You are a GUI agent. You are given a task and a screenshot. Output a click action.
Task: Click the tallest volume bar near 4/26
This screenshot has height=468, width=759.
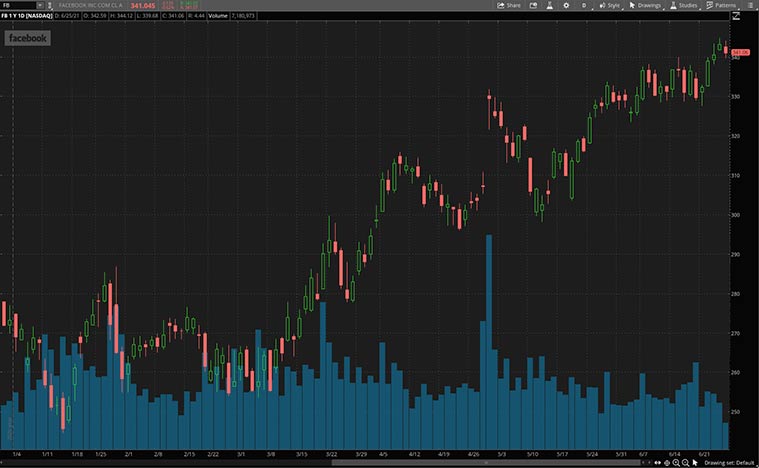point(489,342)
